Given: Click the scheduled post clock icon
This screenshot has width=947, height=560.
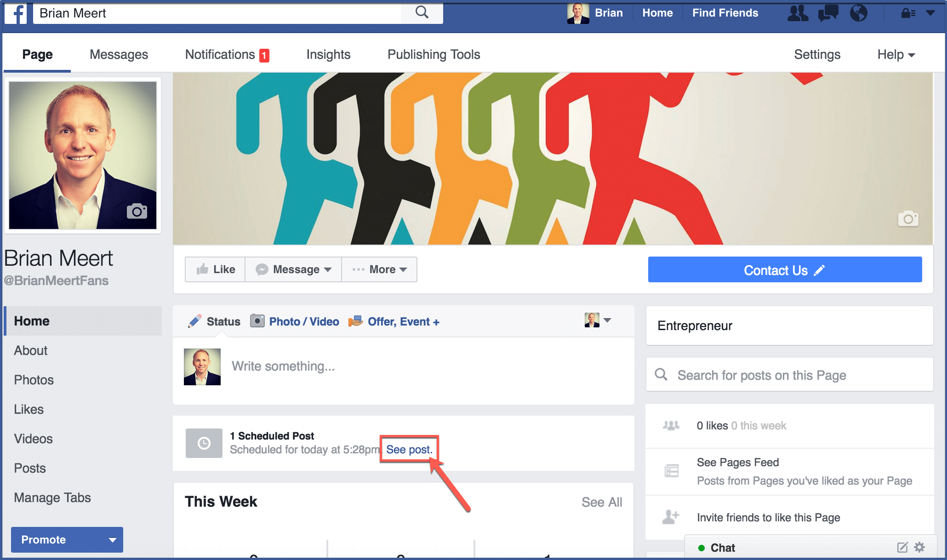Looking at the screenshot, I should click(x=204, y=443).
